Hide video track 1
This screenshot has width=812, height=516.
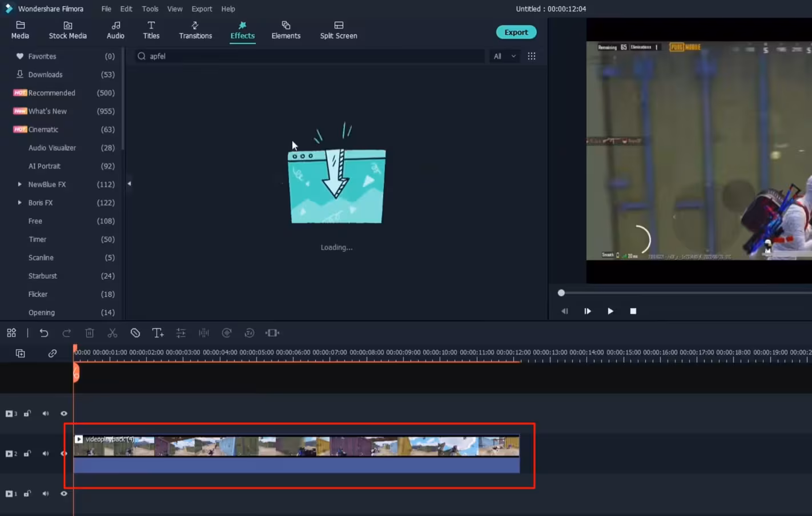64,493
